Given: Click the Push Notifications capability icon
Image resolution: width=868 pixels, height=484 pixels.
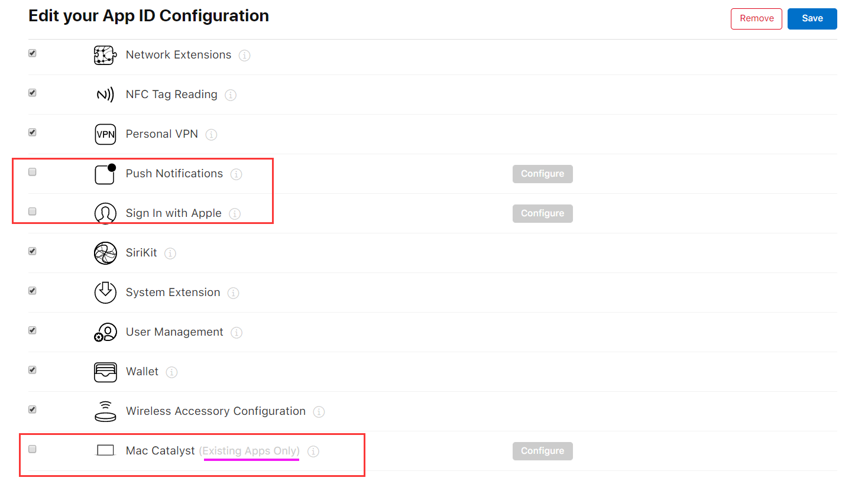Looking at the screenshot, I should [105, 174].
